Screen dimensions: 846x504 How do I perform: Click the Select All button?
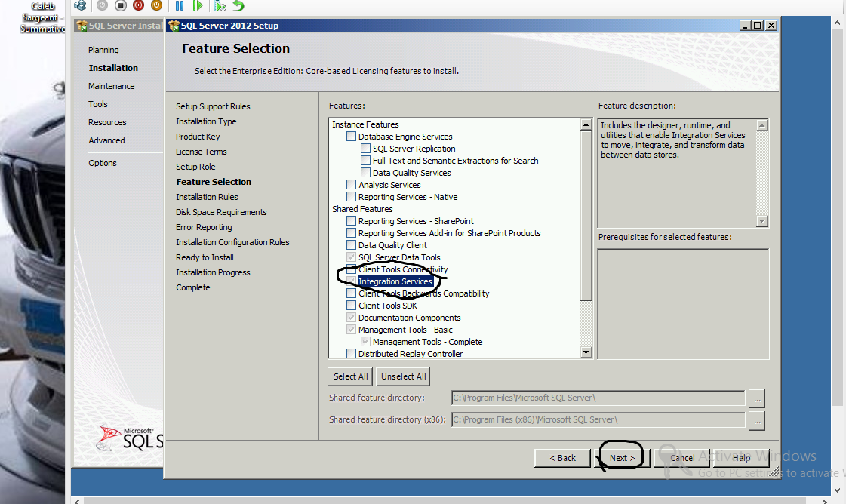(x=351, y=376)
